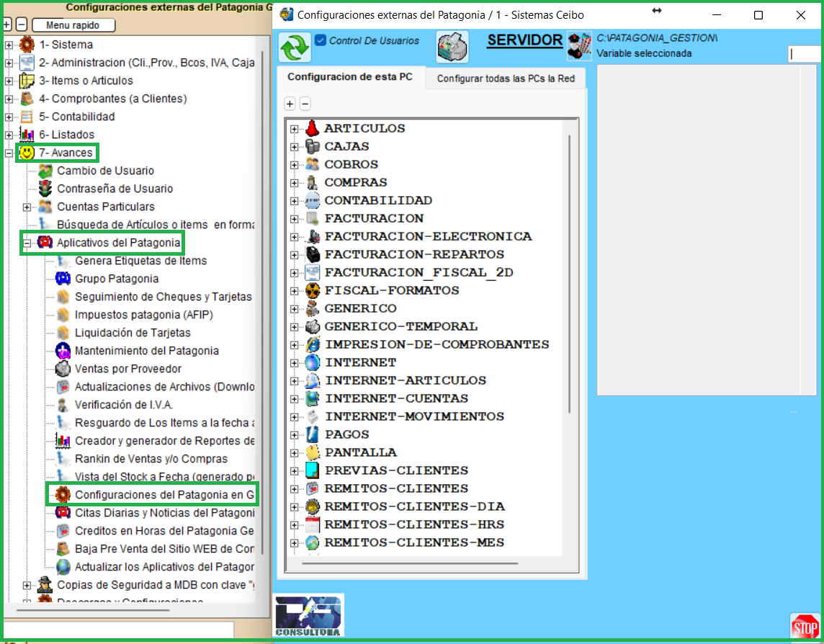824x644 pixels.
Task: Expand the 3- Items o Articulos node
Action: [9, 81]
